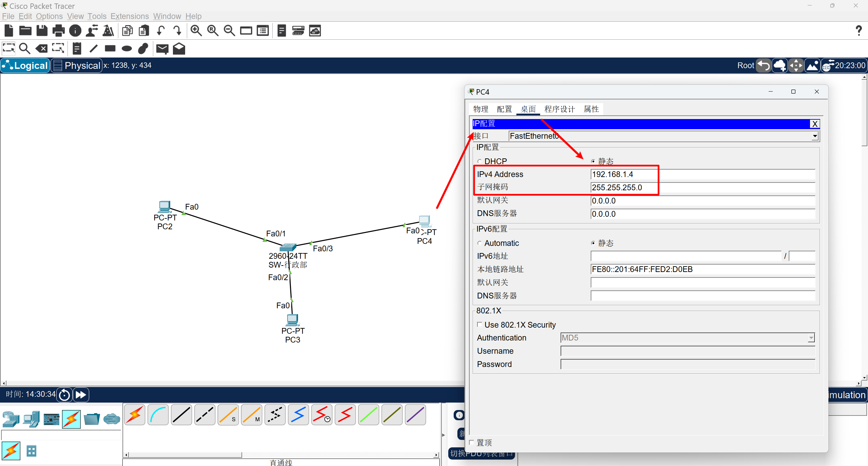Open the Extensions menu

130,16
